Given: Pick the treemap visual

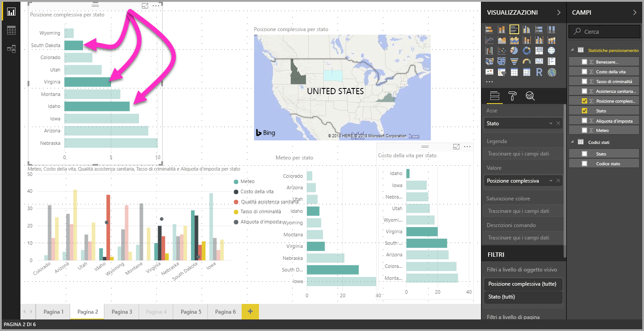Looking at the screenshot, I should click(x=539, y=51).
